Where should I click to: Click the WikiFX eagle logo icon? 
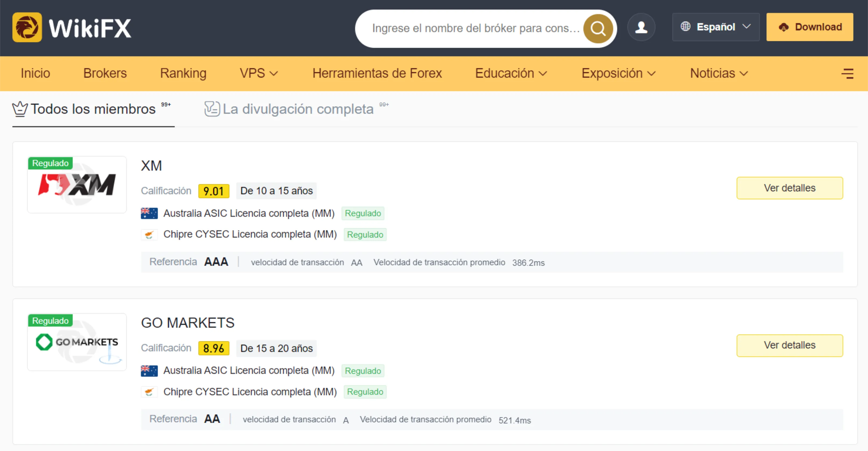click(x=27, y=28)
